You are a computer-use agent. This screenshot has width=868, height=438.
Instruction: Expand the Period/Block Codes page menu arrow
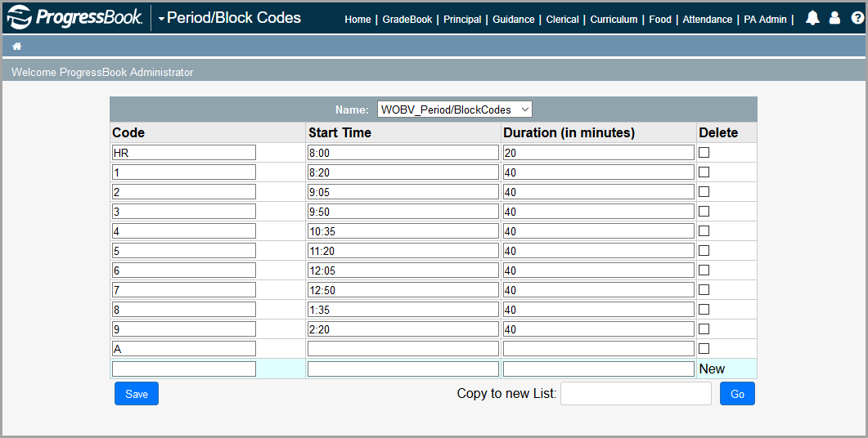(162, 19)
